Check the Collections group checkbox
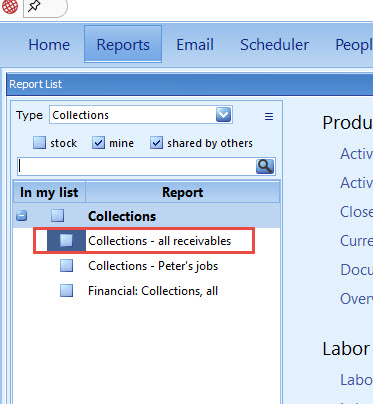 (57, 216)
